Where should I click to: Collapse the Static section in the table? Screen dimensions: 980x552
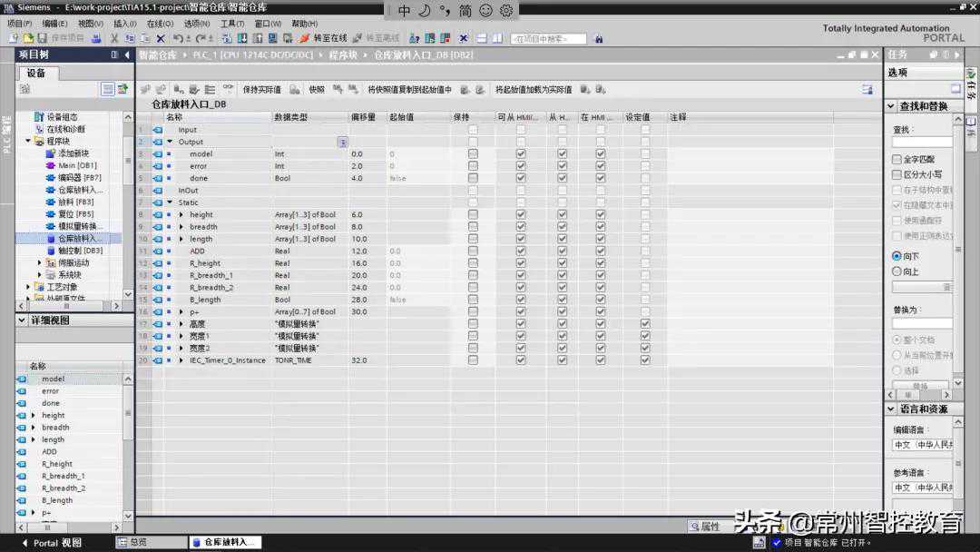pos(169,202)
